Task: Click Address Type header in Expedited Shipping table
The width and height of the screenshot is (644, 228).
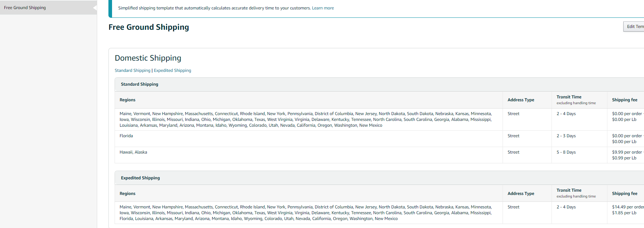Action: pyautogui.click(x=521, y=194)
